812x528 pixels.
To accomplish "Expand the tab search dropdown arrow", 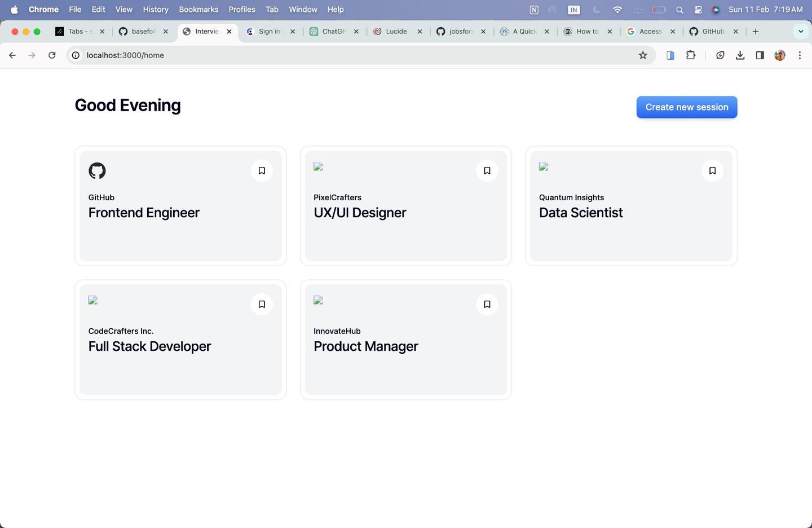I will [801, 32].
